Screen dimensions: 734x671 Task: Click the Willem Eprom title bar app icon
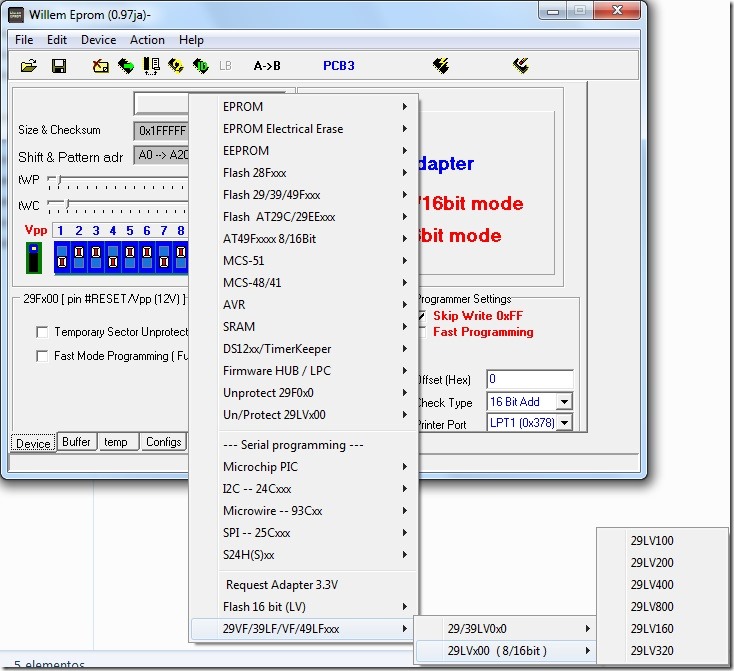pyautogui.click(x=16, y=15)
